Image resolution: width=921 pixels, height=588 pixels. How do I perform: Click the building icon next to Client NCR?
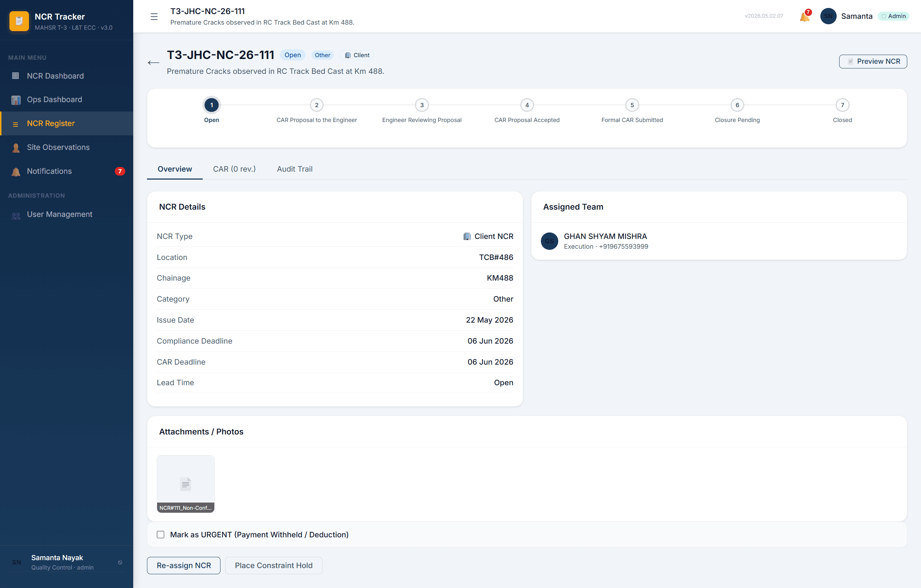click(x=467, y=236)
